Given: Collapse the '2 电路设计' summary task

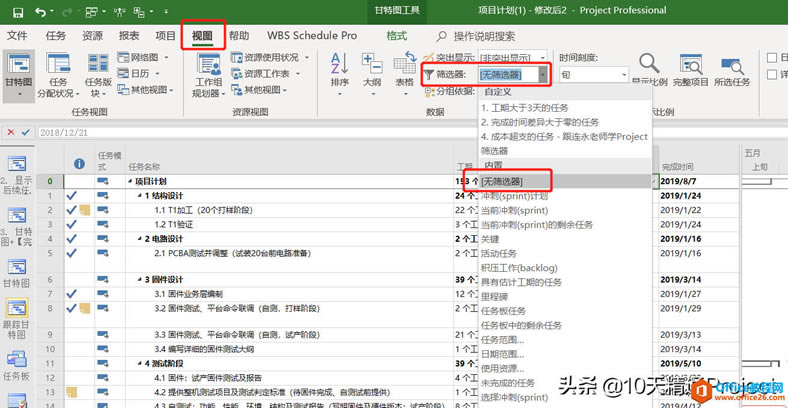Looking at the screenshot, I should point(140,239).
